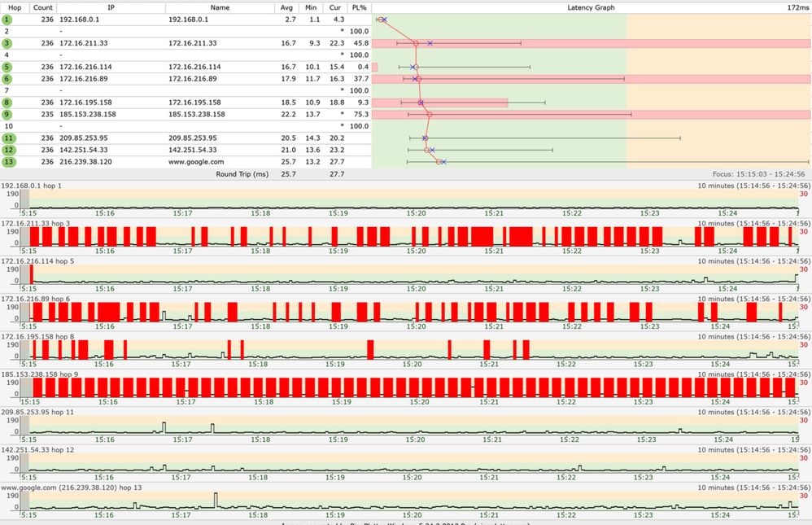Click the 15:20 mark on hop 9 timeline

pos(415,401)
